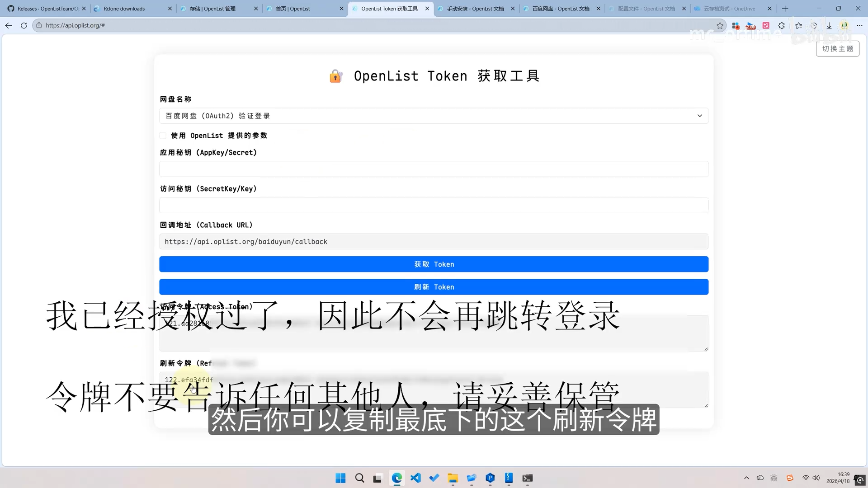Open the Downloads icon in the toolbar
Viewport: 868px width, 488px height.
[830, 26]
